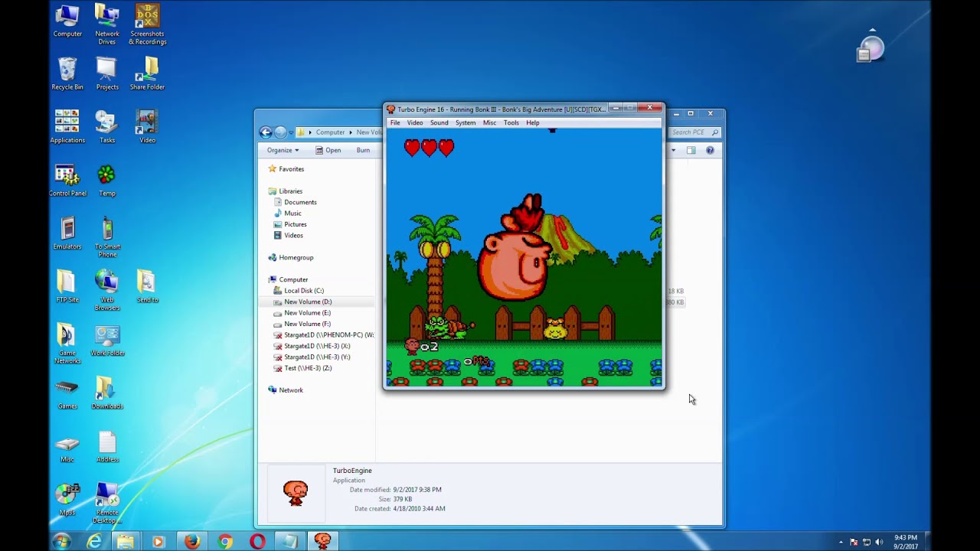Launch Opera from the taskbar
The width and height of the screenshot is (980, 551).
pyautogui.click(x=257, y=541)
